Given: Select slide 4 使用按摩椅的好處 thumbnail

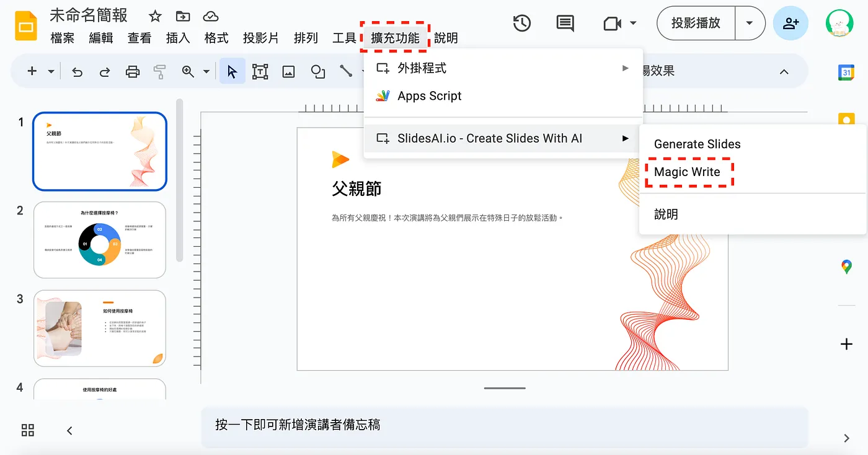Looking at the screenshot, I should click(x=100, y=389).
